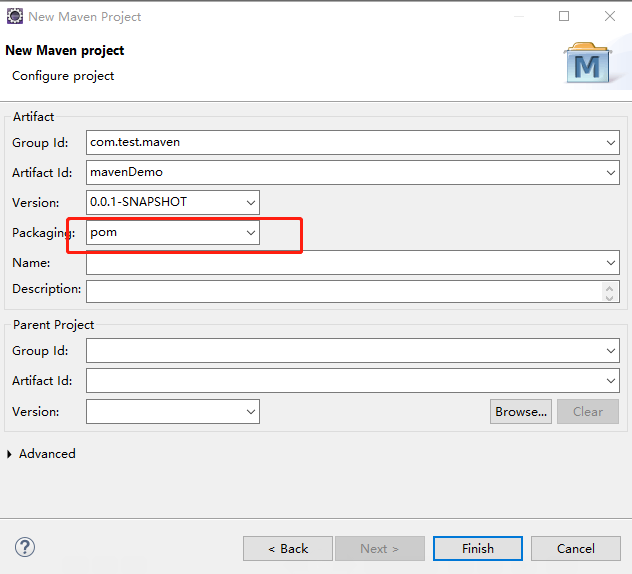Open the Artifact Version dropdown arrow
Image resolution: width=632 pixels, height=574 pixels.
pos(251,203)
